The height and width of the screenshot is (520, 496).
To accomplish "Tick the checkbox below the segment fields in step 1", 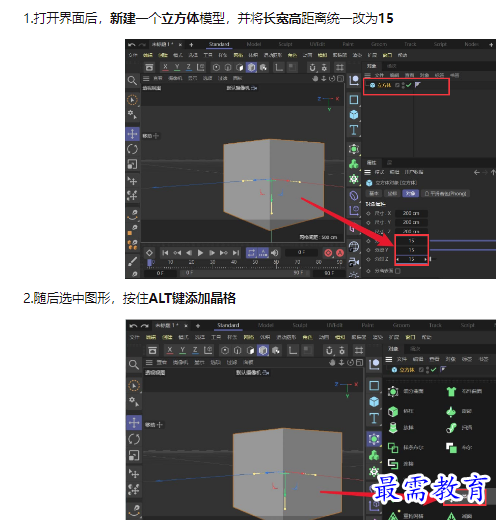I will click(x=398, y=271).
